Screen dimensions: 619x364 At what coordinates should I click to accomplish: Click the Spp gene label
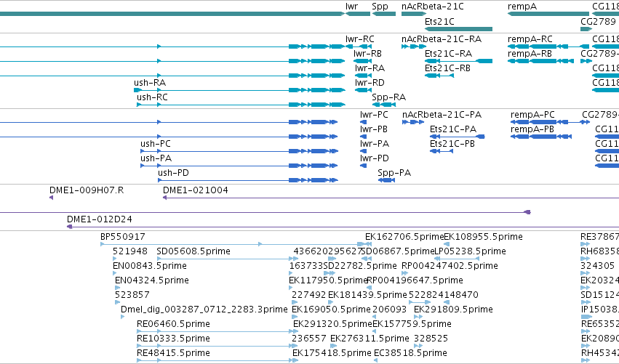380,7
